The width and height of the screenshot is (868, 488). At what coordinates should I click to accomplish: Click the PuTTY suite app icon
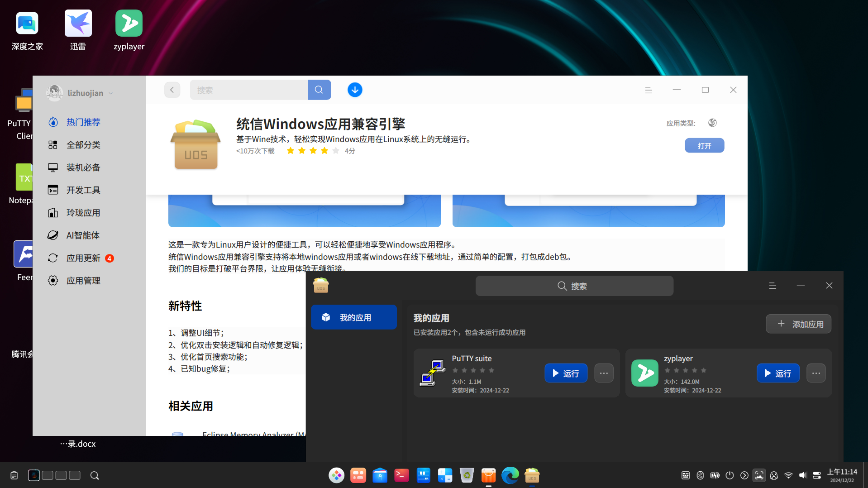pyautogui.click(x=432, y=373)
